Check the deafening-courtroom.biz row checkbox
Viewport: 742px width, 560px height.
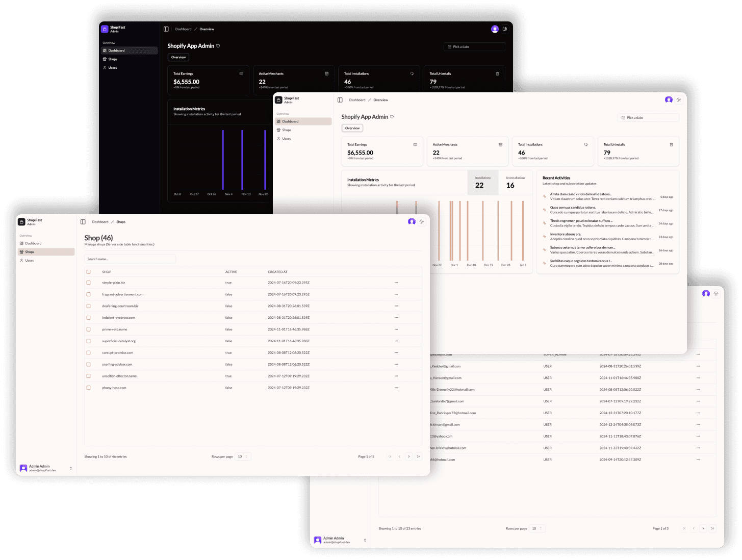tap(89, 306)
